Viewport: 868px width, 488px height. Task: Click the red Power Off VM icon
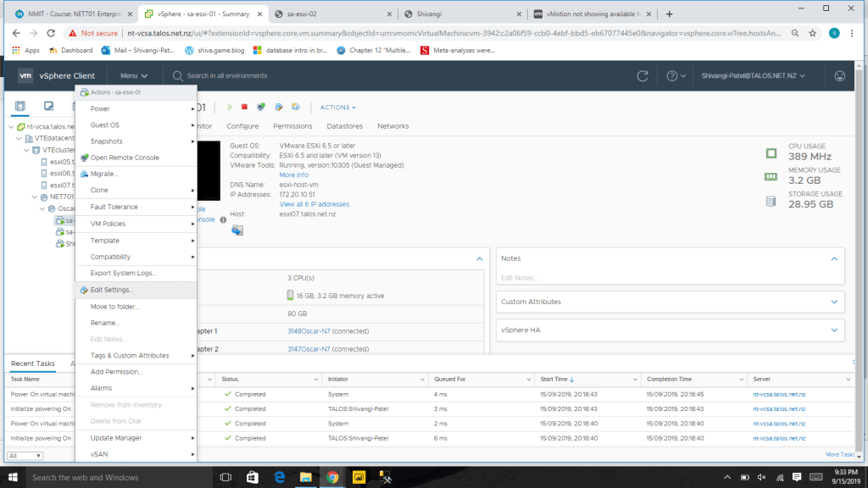[244, 108]
